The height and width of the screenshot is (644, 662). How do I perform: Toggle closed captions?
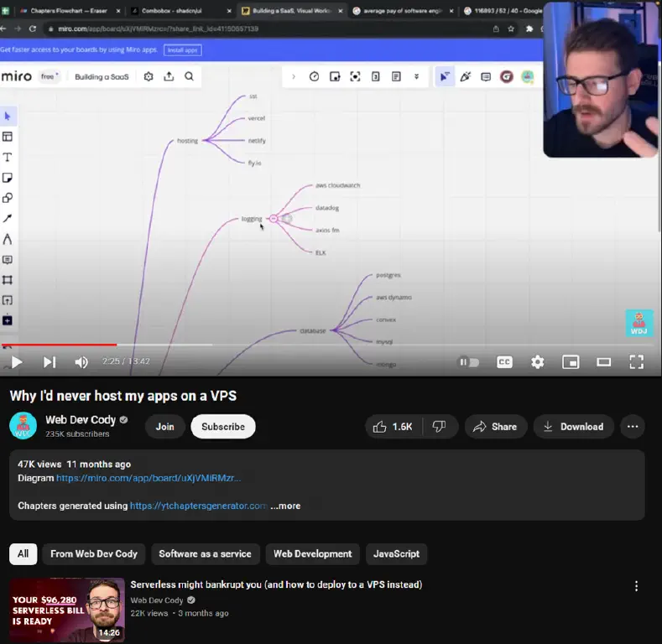tap(504, 362)
